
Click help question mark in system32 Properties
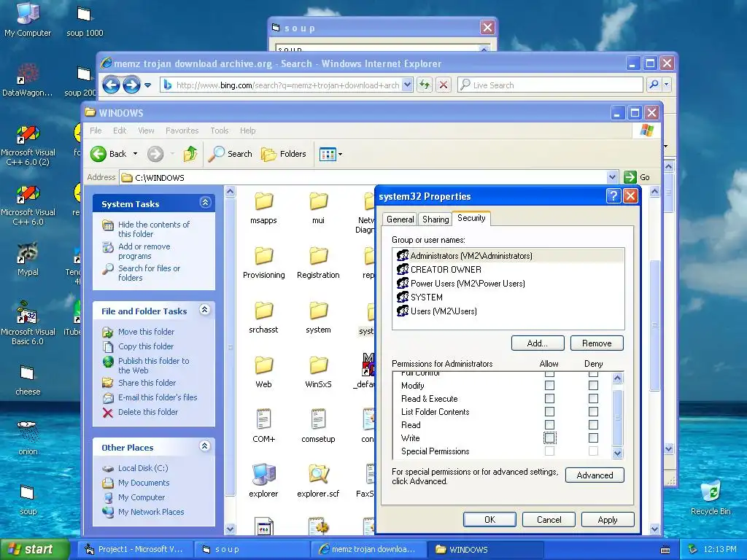(x=613, y=196)
